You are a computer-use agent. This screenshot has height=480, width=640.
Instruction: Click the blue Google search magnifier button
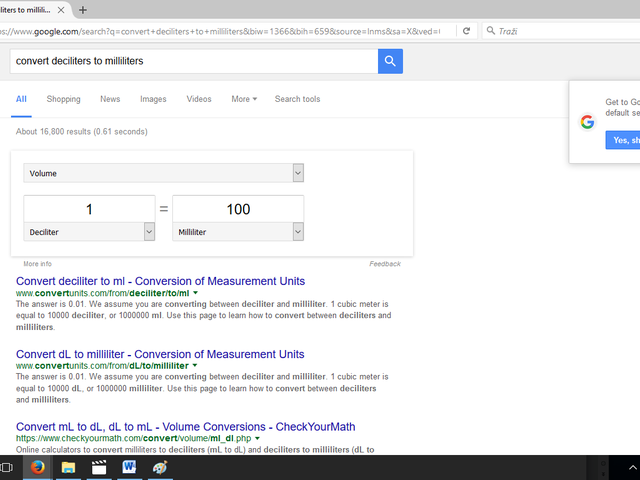390,61
